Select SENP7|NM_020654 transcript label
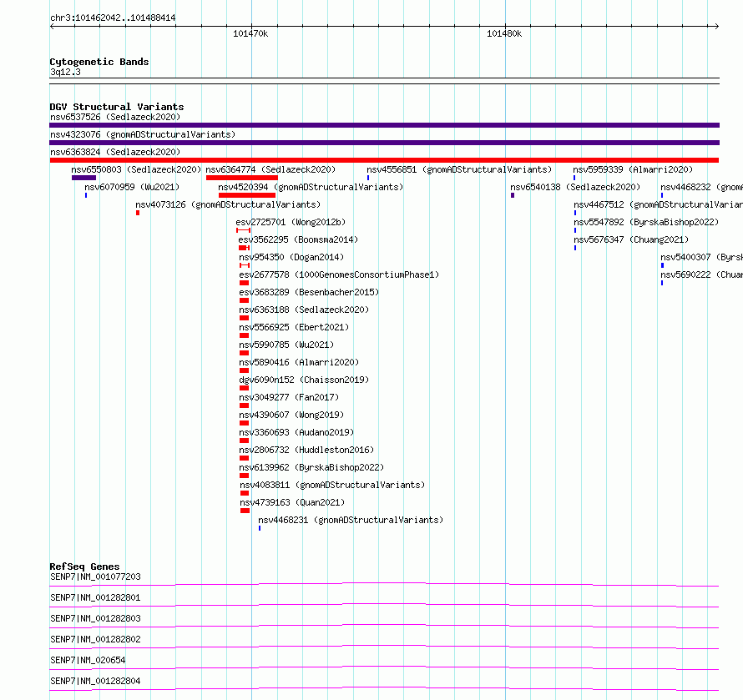743x700 pixels. pyautogui.click(x=88, y=660)
